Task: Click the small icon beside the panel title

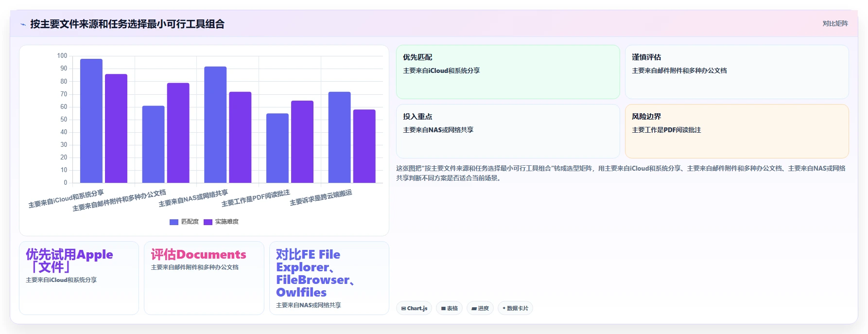Action: 23,24
